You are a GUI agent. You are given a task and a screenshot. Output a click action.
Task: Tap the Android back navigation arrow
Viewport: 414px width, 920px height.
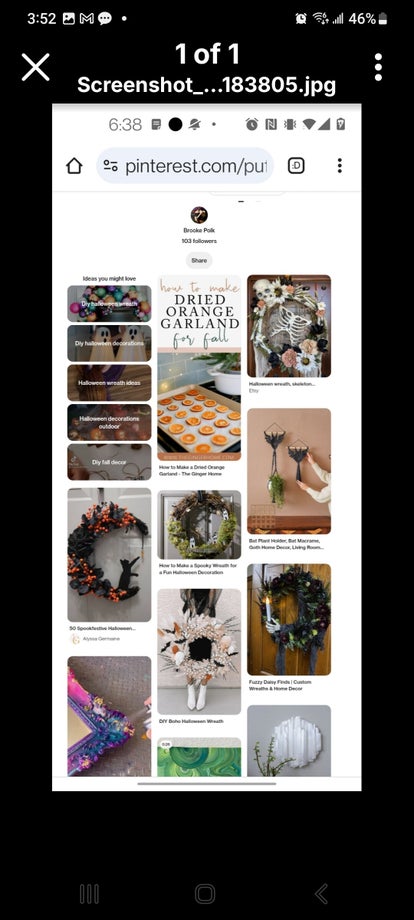(321, 894)
